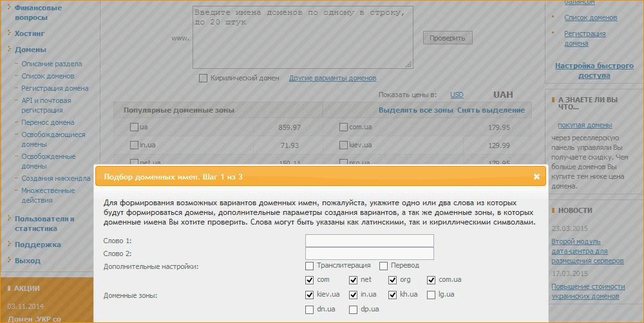Check the dn.ua domain zone
This screenshot has height=323, width=644.
click(310, 309)
